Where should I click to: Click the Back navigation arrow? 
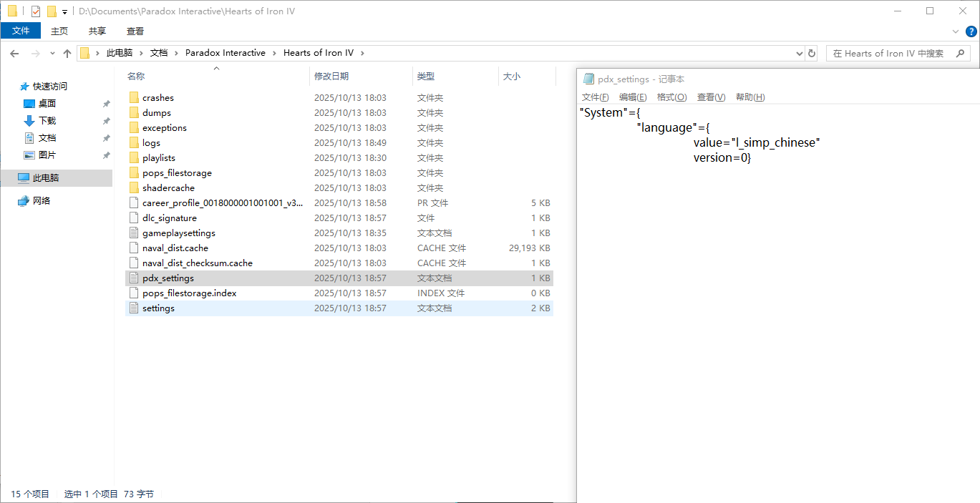(x=14, y=53)
